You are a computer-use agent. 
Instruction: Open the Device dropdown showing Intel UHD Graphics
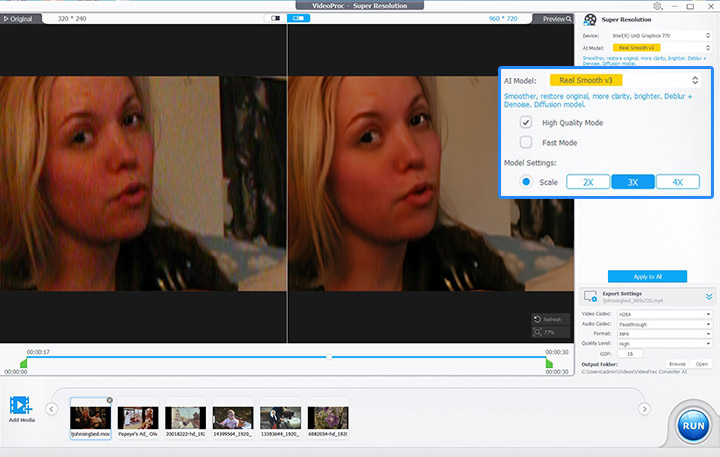(661, 35)
